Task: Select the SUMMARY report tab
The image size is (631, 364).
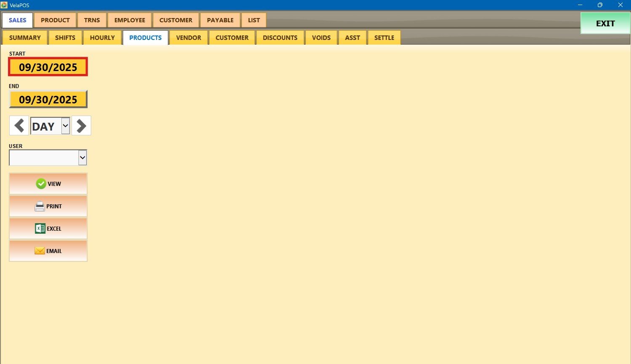Action: click(x=25, y=38)
